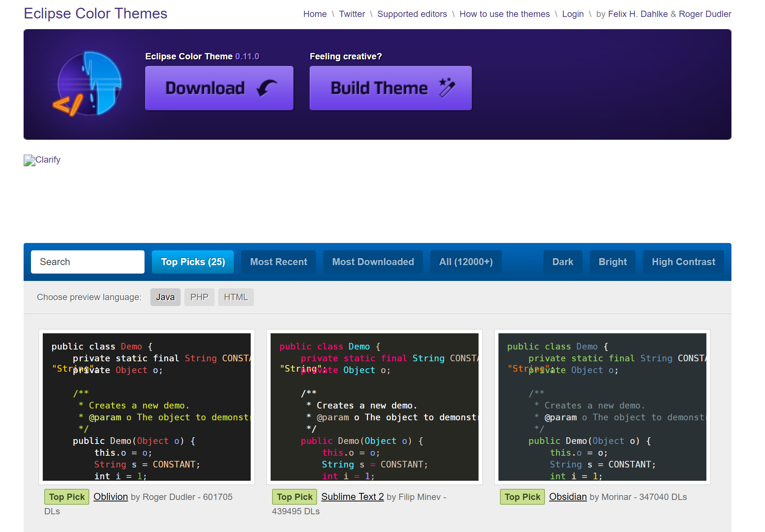Select HTML preview language
Screen dimensions: 765x532
(236, 297)
